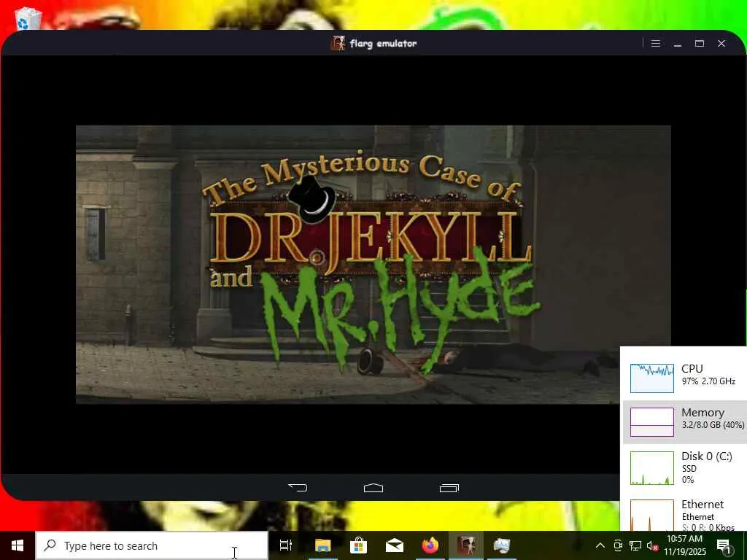
Task: Select flarg emulator taskbar button
Action: coord(466,545)
